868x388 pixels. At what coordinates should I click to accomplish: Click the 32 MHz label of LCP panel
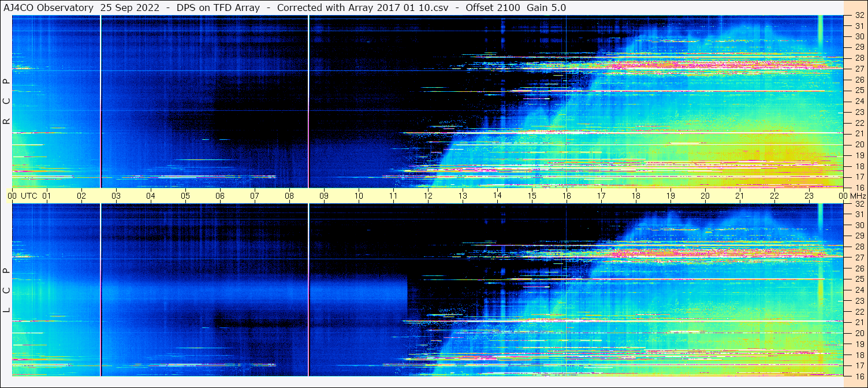point(859,204)
